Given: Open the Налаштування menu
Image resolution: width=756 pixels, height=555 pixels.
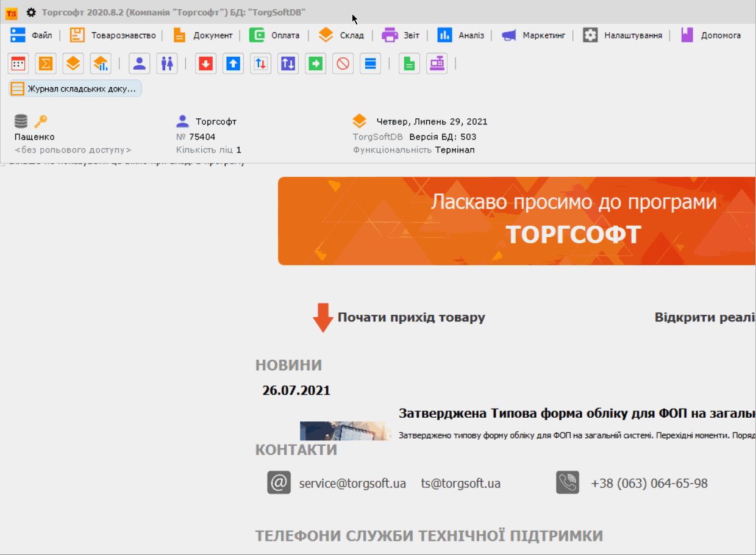Looking at the screenshot, I should 622,35.
